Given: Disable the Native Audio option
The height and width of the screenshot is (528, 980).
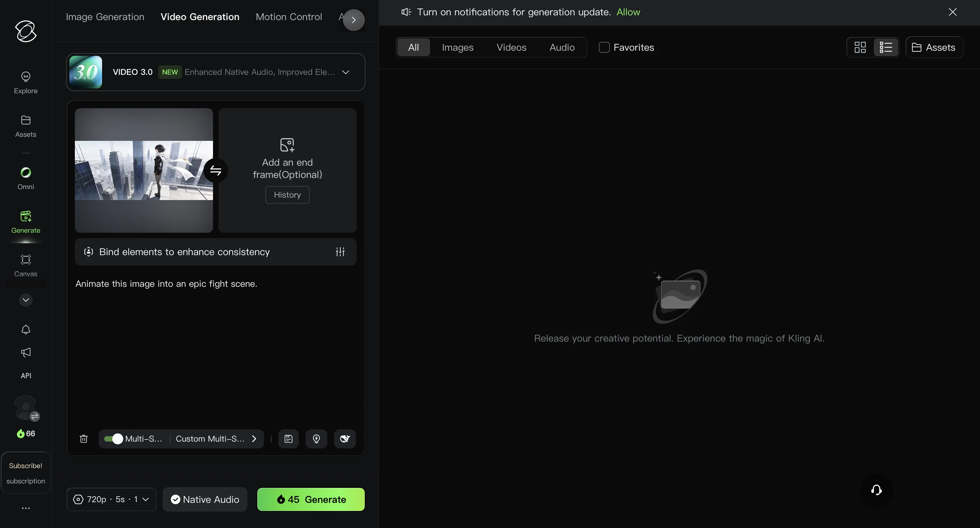Looking at the screenshot, I should pos(205,499).
